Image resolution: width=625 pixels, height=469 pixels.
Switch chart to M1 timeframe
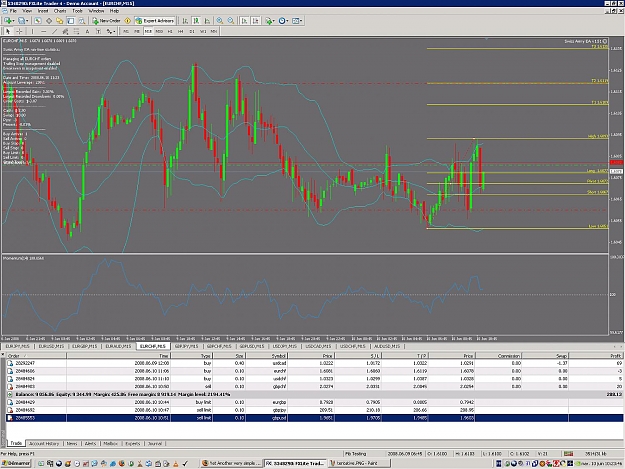point(126,31)
